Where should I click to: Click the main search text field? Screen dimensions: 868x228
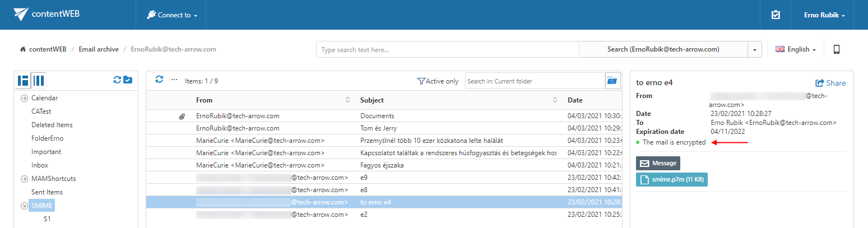point(447,49)
